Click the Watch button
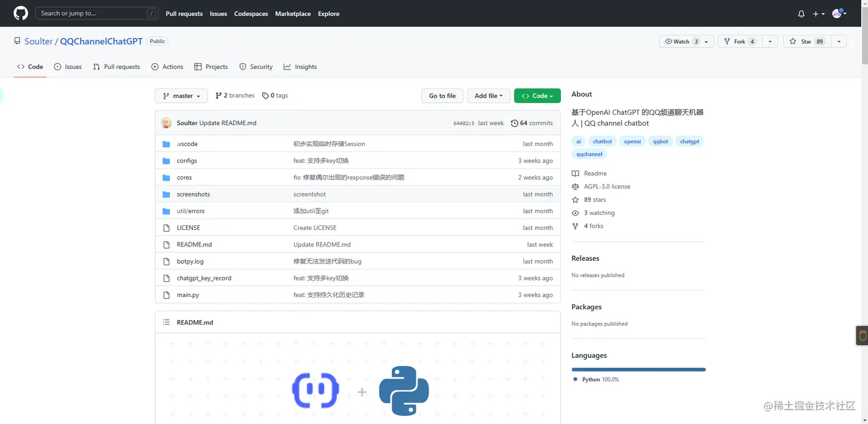868x424 pixels. coord(687,41)
